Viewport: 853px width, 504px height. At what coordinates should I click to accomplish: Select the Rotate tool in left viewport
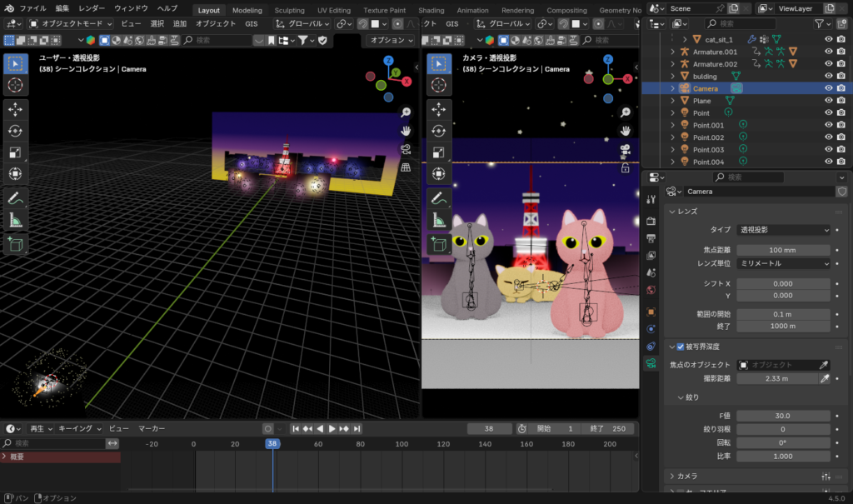click(16, 130)
